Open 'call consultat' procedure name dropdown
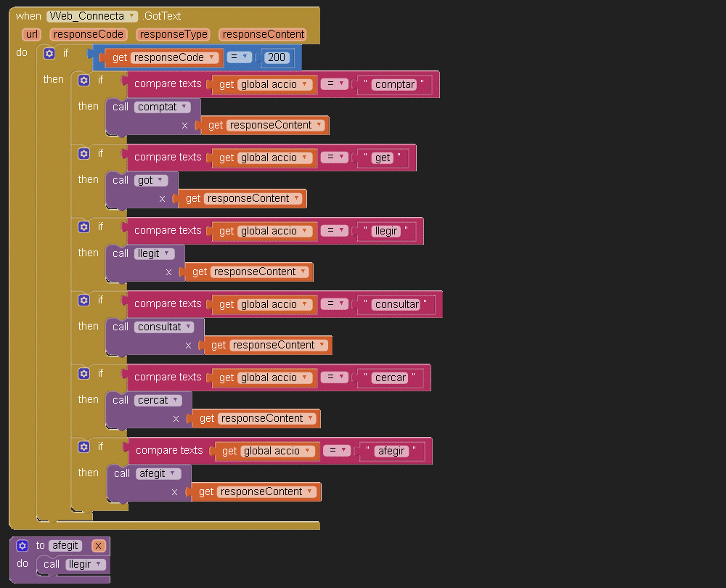This screenshot has width=726, height=588. tap(188, 327)
